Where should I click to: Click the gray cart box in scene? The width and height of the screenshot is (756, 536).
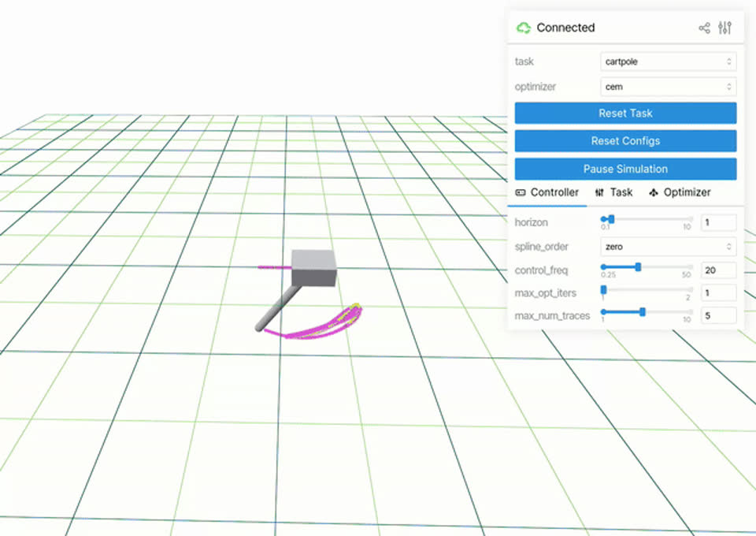tap(314, 268)
